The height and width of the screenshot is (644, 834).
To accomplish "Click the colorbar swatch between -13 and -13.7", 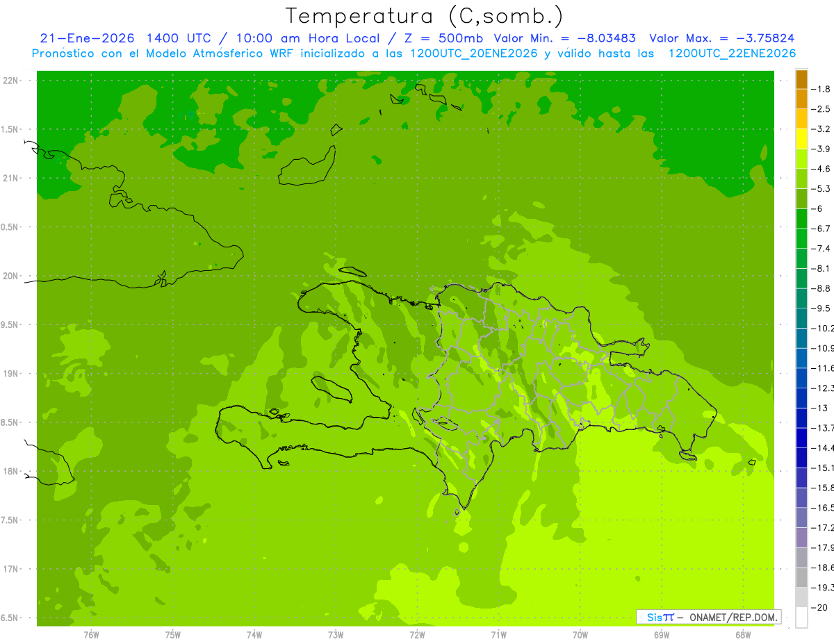I will (x=801, y=418).
